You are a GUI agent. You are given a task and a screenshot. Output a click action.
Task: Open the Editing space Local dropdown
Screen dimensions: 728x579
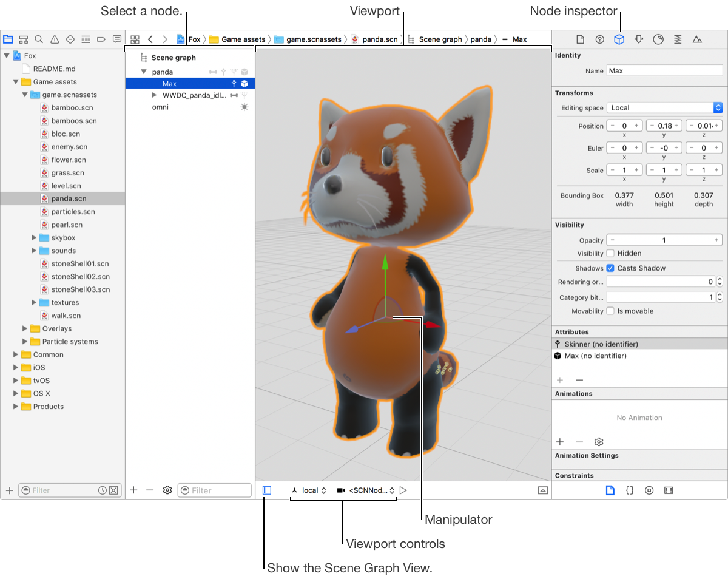[664, 107]
